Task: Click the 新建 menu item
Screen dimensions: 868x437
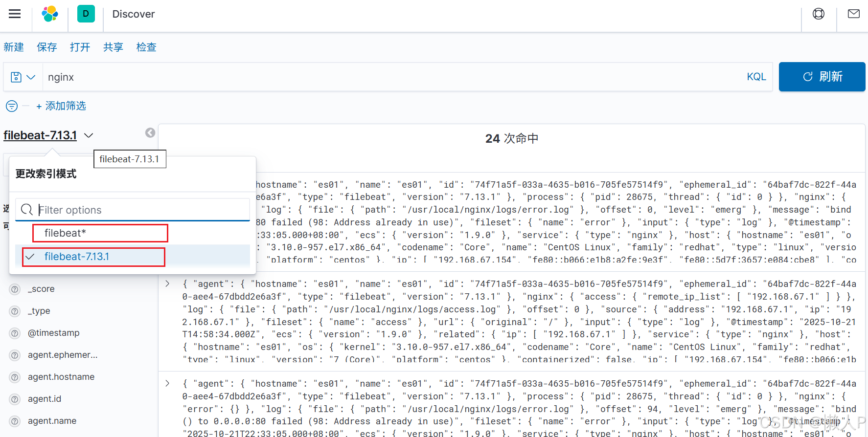Action: tap(14, 47)
